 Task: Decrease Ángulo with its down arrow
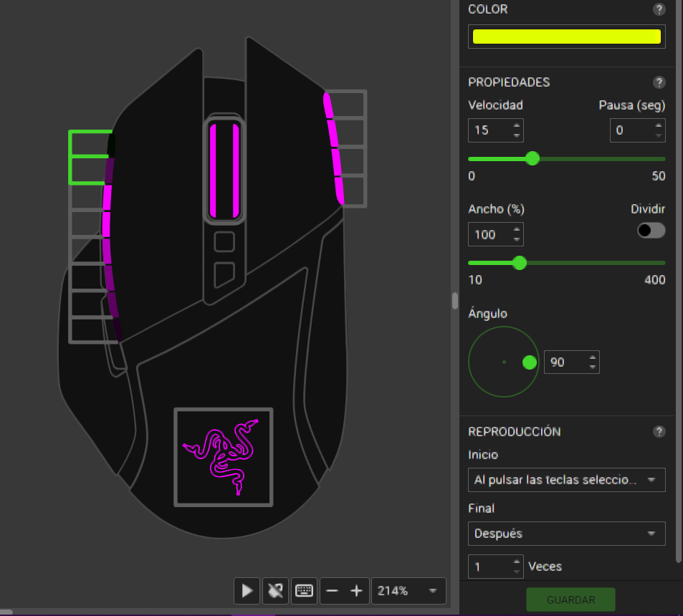point(593,367)
